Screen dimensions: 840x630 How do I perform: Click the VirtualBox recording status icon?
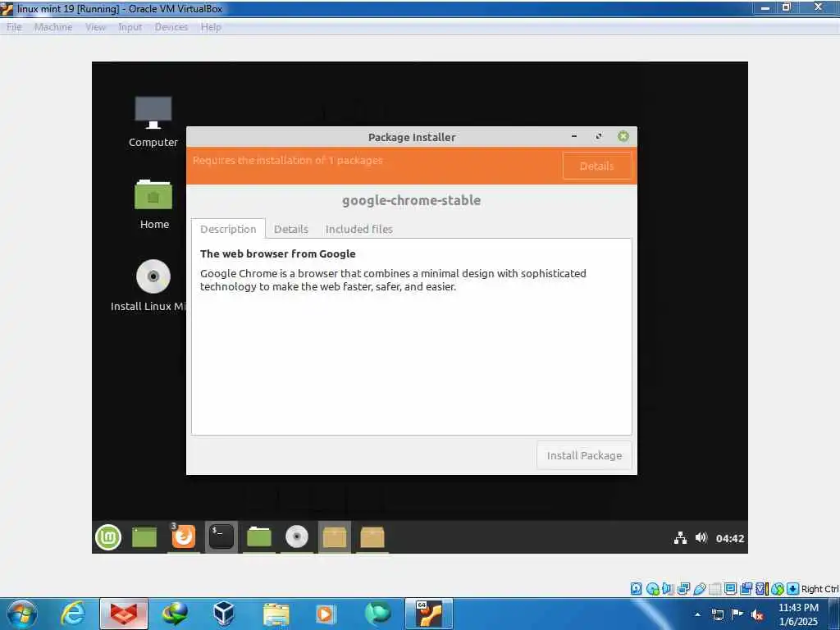tap(746, 589)
